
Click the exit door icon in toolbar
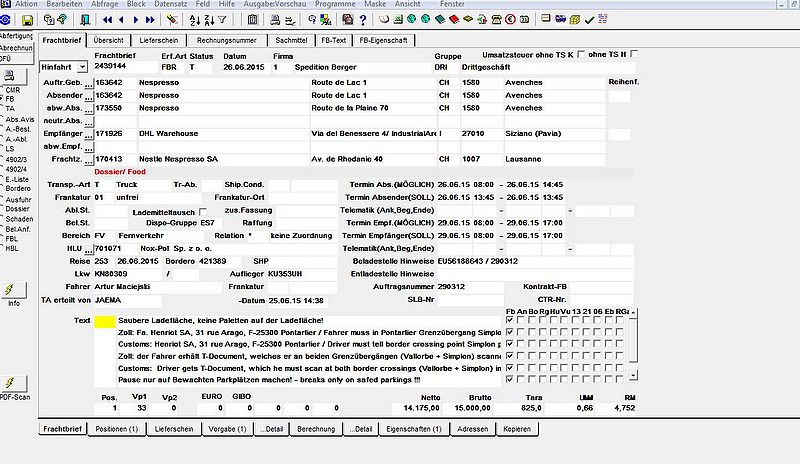click(x=85, y=20)
